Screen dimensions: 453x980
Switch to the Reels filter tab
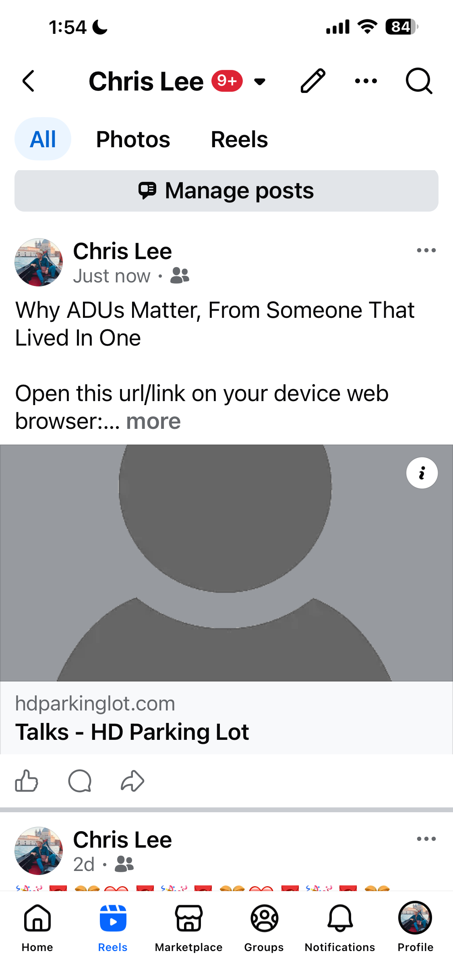pos(239,139)
